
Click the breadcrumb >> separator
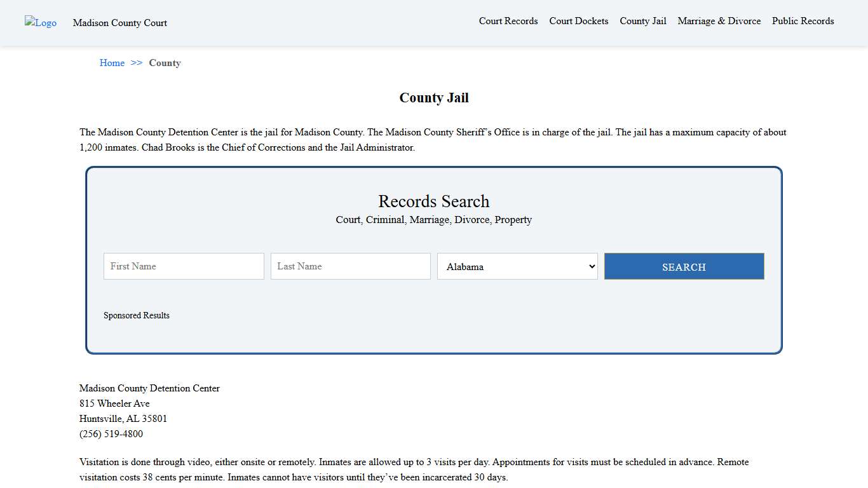point(137,63)
